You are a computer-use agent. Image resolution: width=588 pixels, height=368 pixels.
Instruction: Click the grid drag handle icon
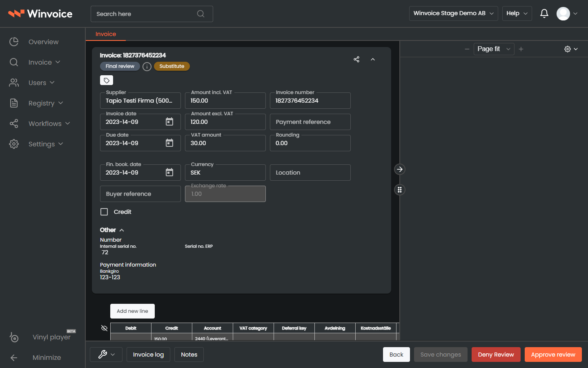400,190
